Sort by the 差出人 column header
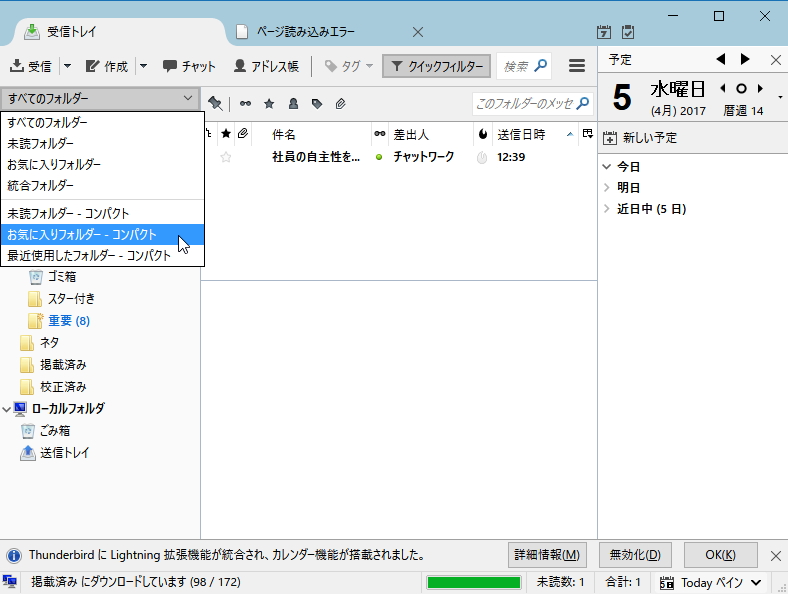The height and width of the screenshot is (594, 788). 431,134
